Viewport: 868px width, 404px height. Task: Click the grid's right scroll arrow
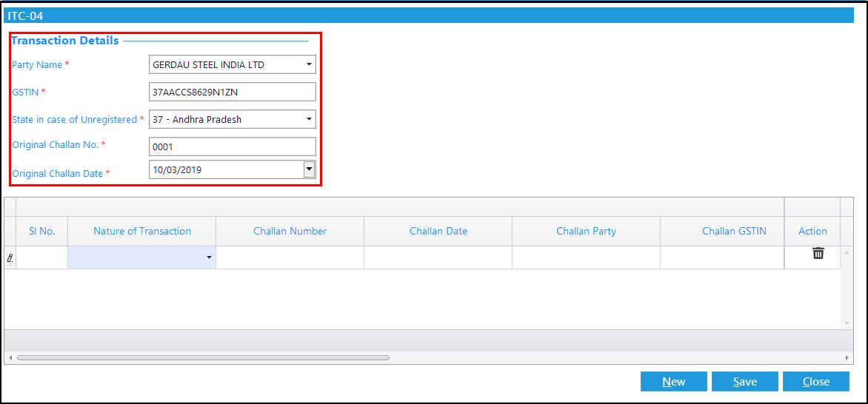[x=847, y=357]
